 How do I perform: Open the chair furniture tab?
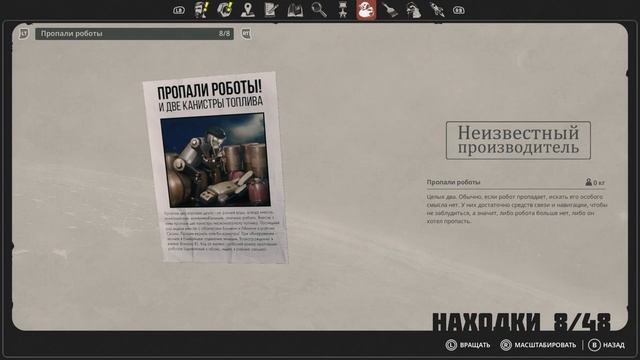(x=342, y=10)
